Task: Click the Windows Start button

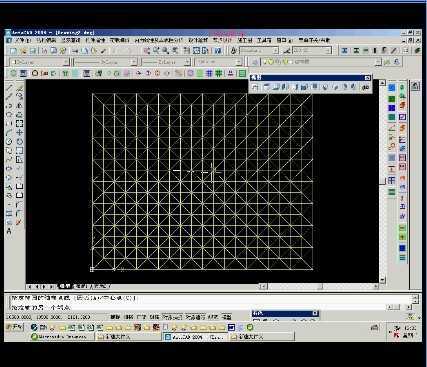Action: (x=14, y=327)
